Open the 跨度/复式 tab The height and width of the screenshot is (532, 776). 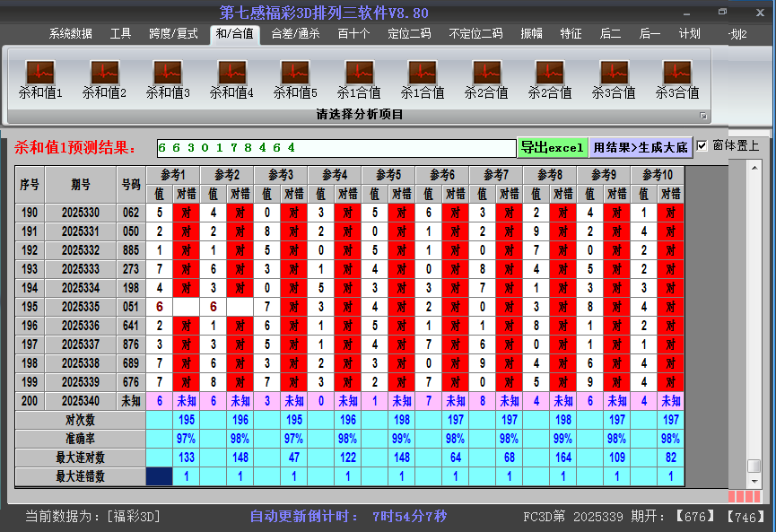pyautogui.click(x=173, y=34)
